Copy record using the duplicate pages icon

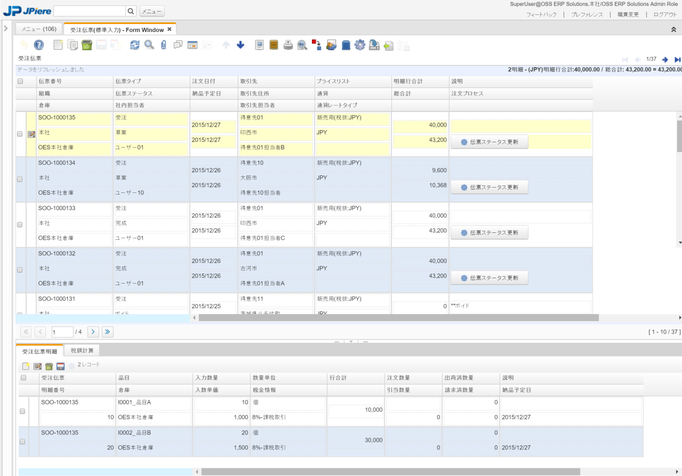73,45
